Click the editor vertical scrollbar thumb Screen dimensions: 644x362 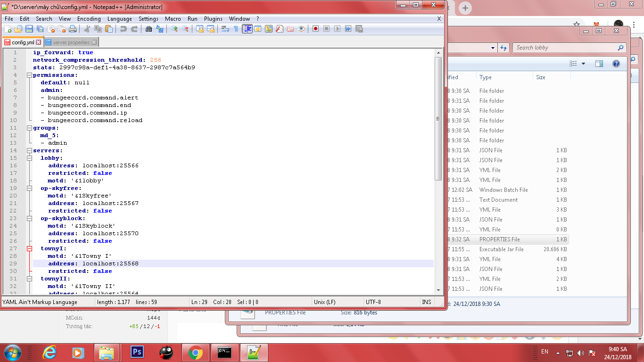pyautogui.click(x=438, y=118)
